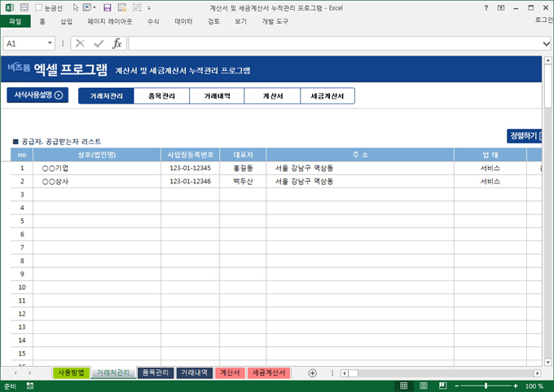Click previous sheet navigation arrow
554x392 pixels.
[15, 373]
